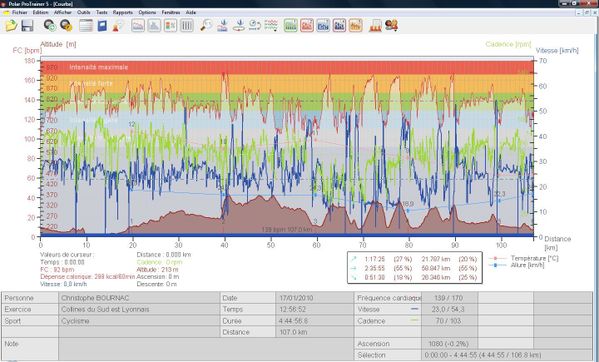
Task: Open the Rapports menu
Action: (x=123, y=12)
